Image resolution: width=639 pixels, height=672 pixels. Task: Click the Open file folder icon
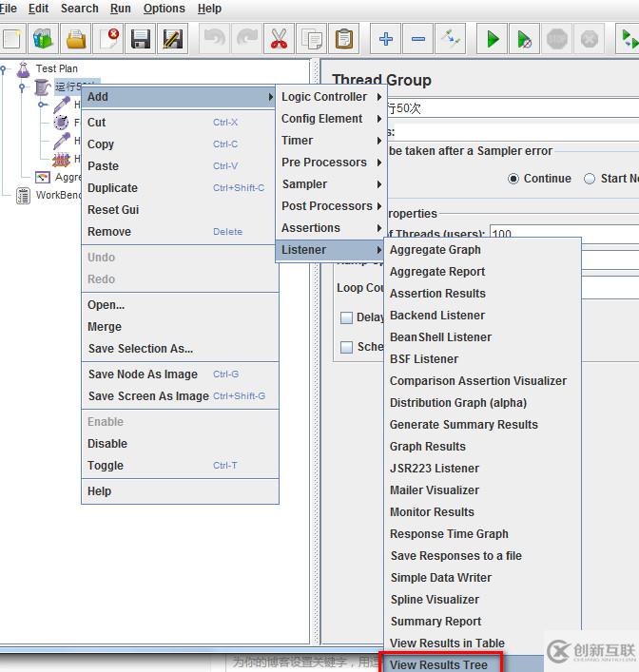tap(76, 39)
